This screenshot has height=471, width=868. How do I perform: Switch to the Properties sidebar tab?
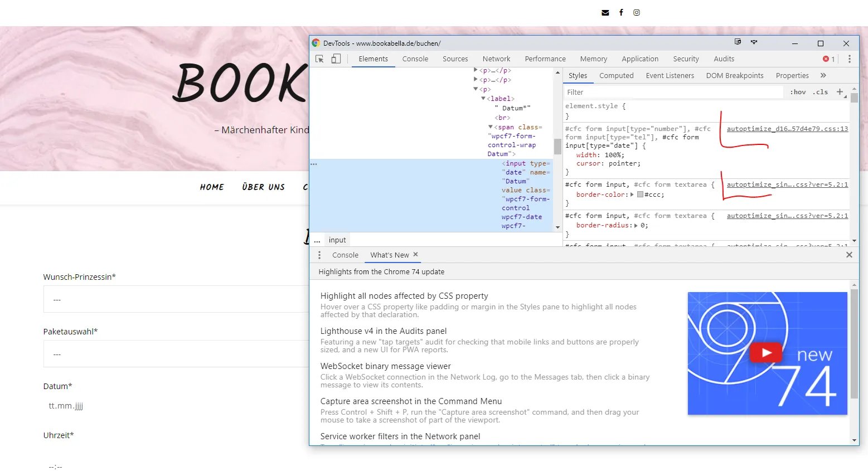tap(792, 76)
